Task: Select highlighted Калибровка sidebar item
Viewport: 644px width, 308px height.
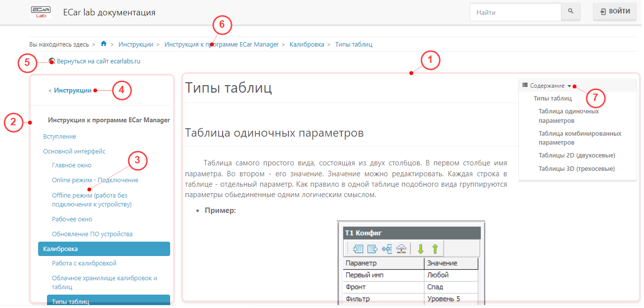Action: click(x=104, y=249)
